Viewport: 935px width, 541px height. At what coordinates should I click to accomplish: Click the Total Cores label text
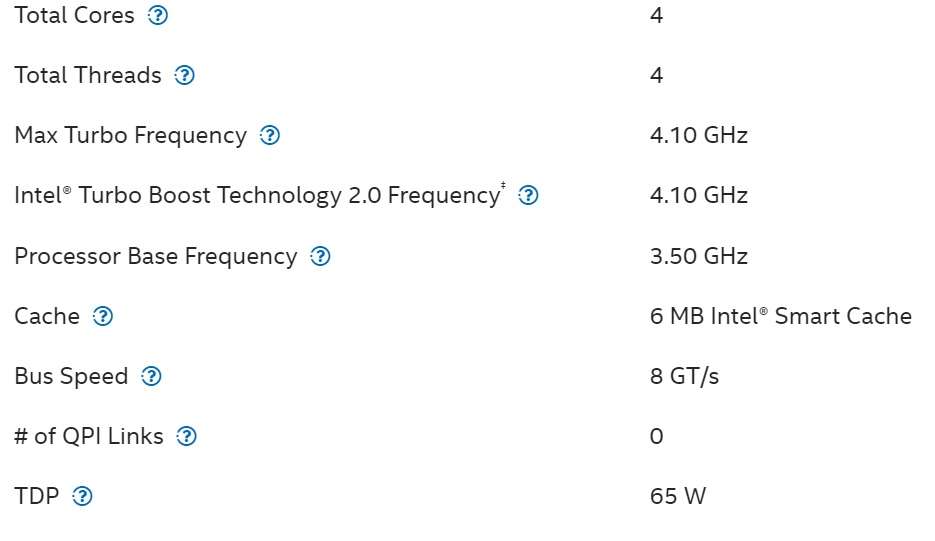pyautogui.click(x=74, y=16)
